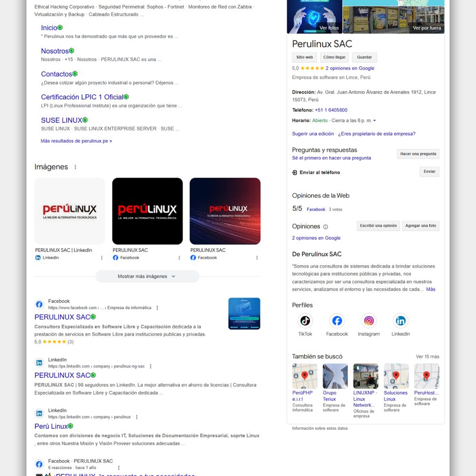Open the LinkedIn profile in Perfiles section
The image size is (476, 476).
400,321
